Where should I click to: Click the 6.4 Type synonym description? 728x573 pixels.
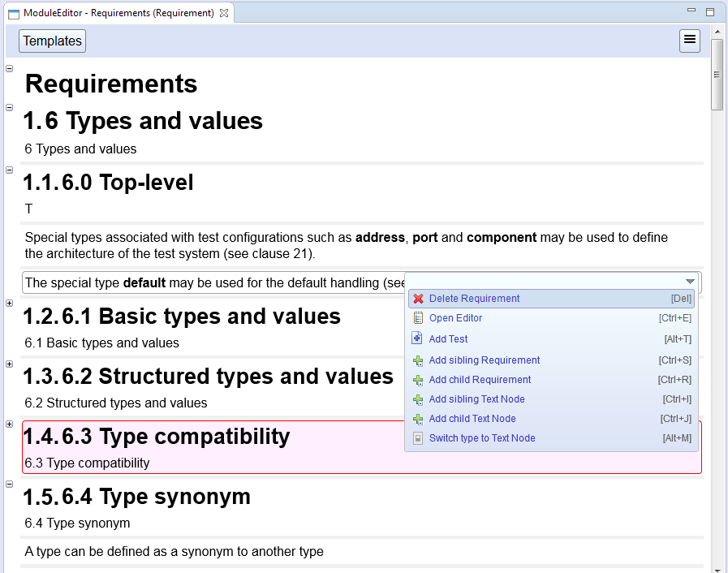click(x=77, y=523)
